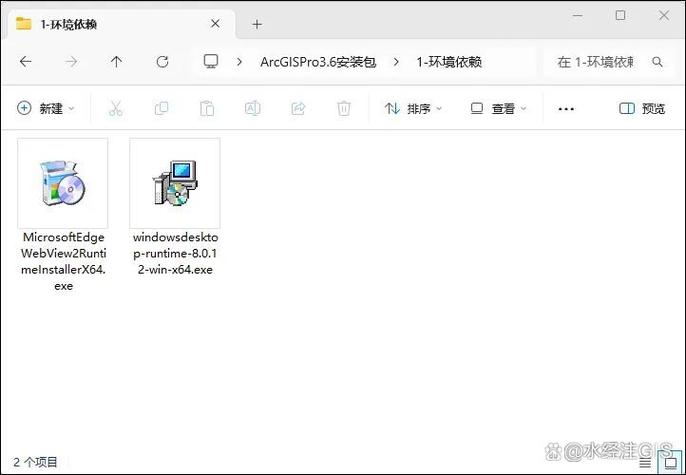The image size is (686, 475).
Task: Open the 新建 (New) dropdown
Action: coord(46,108)
